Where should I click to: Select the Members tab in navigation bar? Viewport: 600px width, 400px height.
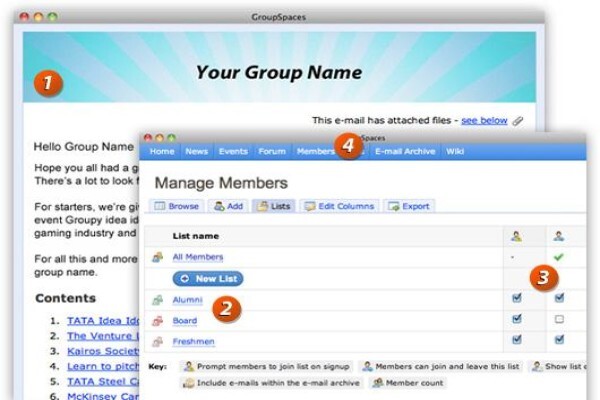point(315,152)
